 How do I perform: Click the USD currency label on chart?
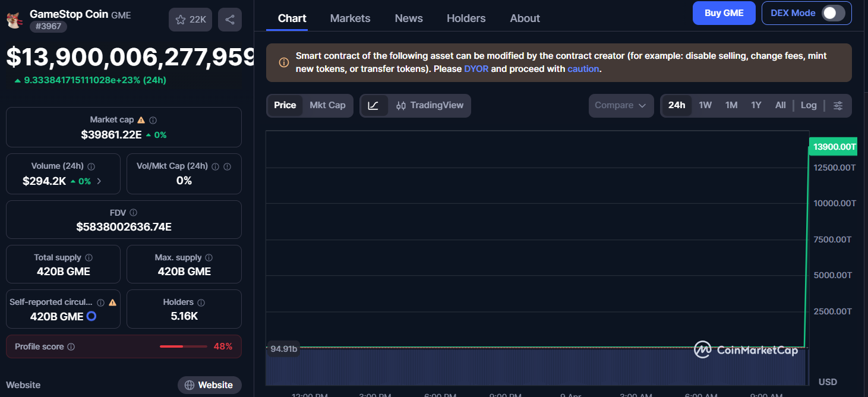pos(828,382)
